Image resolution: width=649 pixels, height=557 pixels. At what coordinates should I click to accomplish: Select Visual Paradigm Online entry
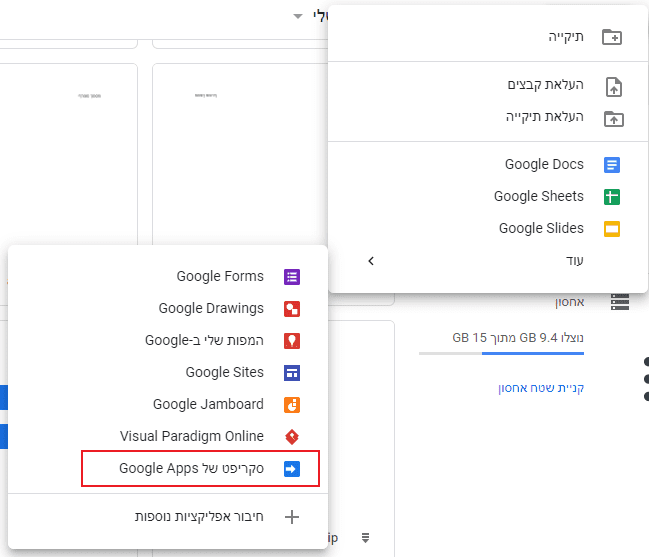pos(168,436)
